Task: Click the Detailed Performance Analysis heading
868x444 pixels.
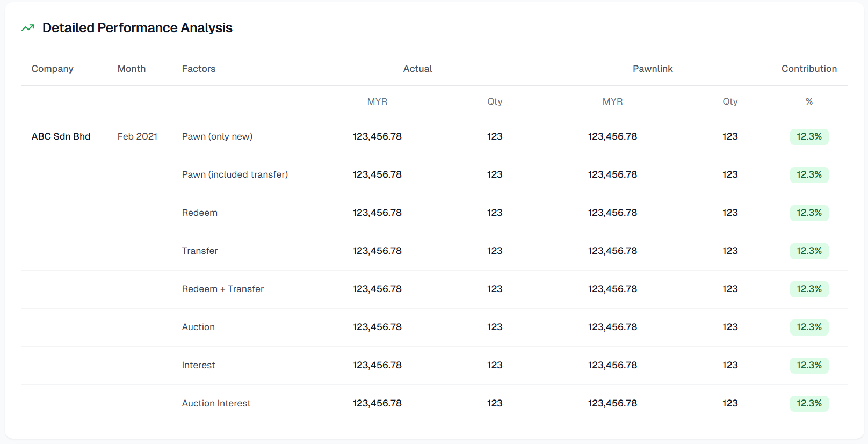Action: pyautogui.click(x=137, y=28)
